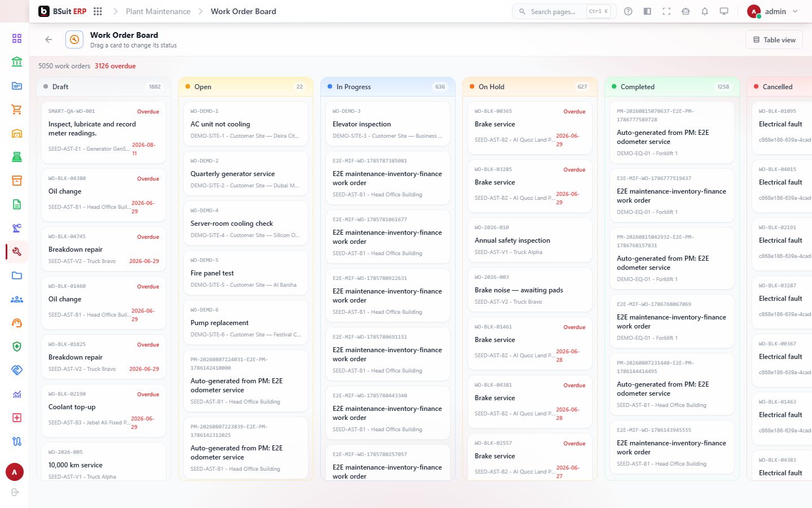Go back using the left arrow
The width and height of the screenshot is (812, 508).
click(x=48, y=40)
